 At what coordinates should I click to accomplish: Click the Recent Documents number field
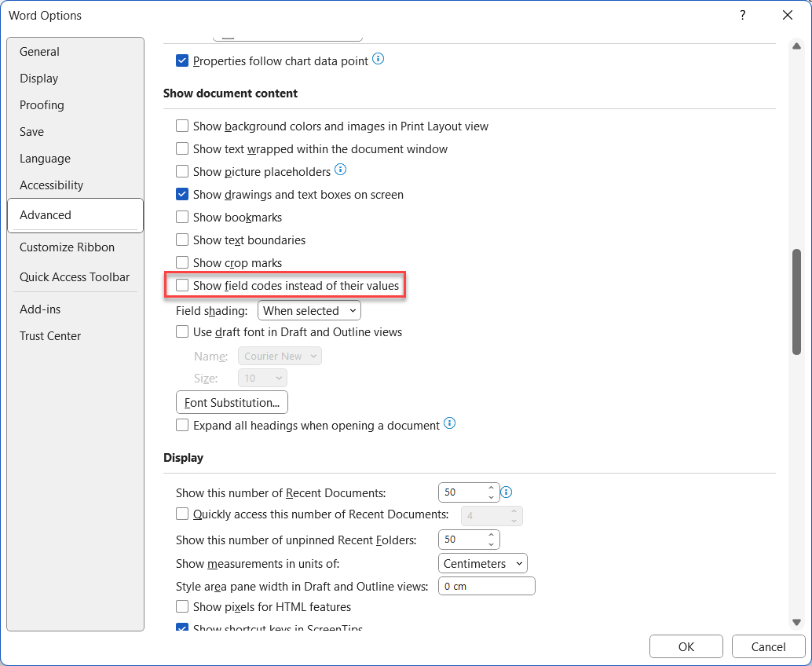tap(462, 492)
